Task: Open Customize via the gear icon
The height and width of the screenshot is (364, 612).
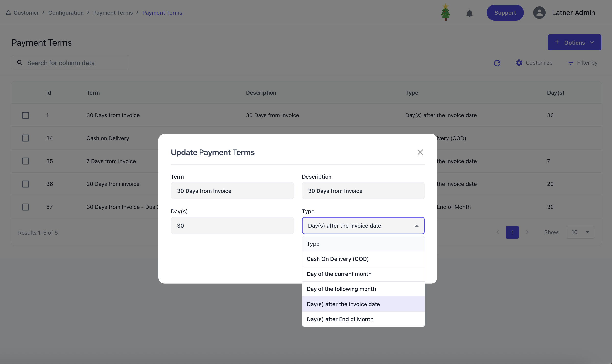Action: (519, 63)
